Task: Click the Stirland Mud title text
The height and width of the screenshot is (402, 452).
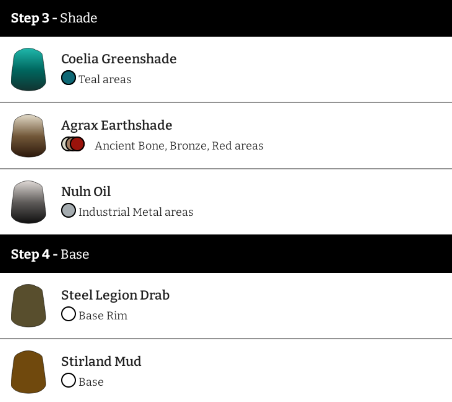Action: [101, 361]
